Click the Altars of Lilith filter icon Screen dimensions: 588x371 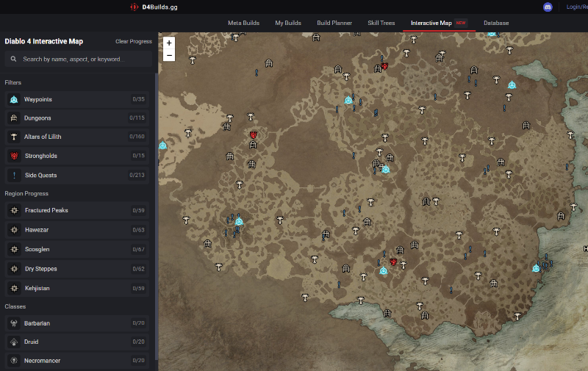14,137
